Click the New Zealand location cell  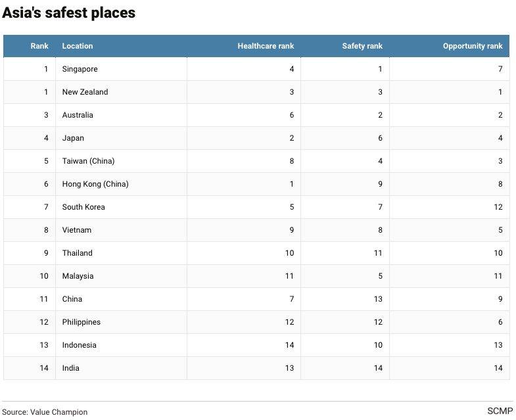point(85,92)
